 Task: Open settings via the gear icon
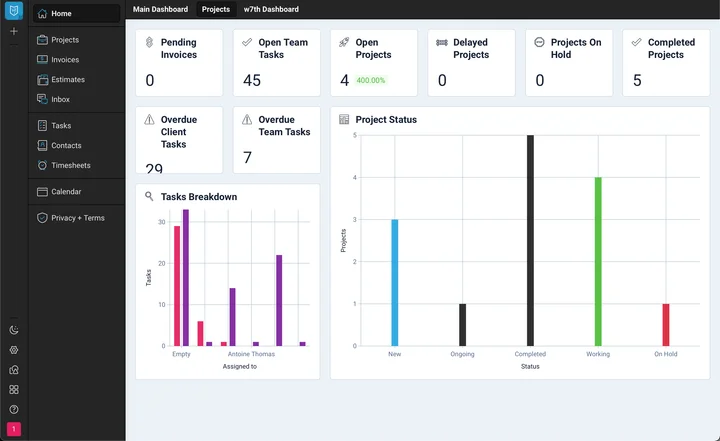pyautogui.click(x=14, y=350)
